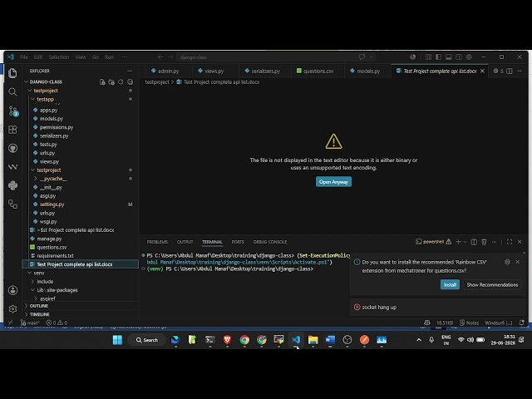Viewport: 532px width, 399px height.
Task: Open Chrome from the Windows taskbar
Action: tap(244, 340)
